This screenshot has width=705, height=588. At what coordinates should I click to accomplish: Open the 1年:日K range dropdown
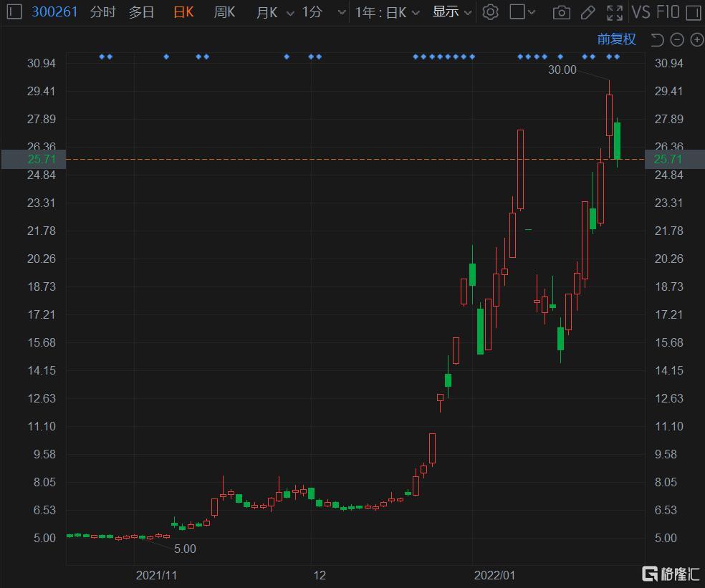tap(387, 12)
